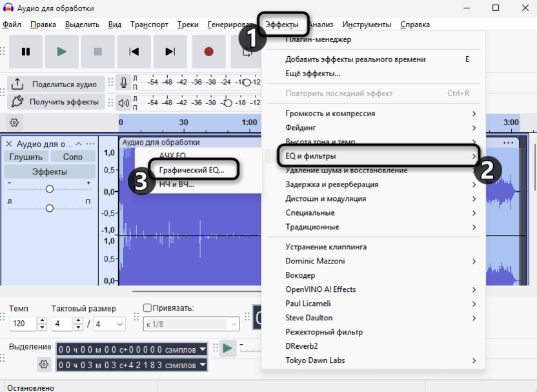Open timeline options gear icon
The height and width of the screenshot is (392, 537).
point(14,123)
